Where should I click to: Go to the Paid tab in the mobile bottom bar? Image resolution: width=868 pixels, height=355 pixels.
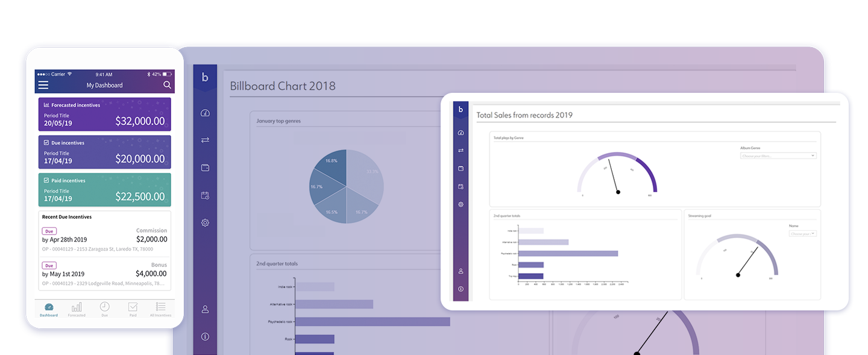(x=133, y=309)
